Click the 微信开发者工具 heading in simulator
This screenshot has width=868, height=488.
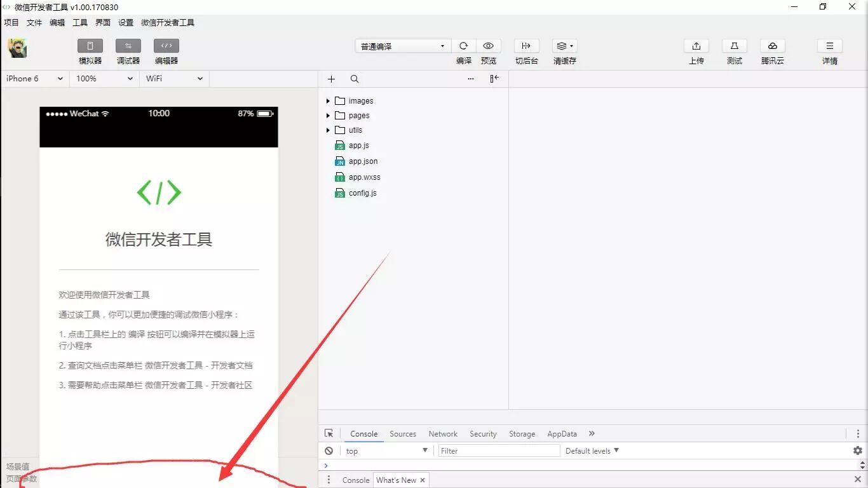pos(159,240)
